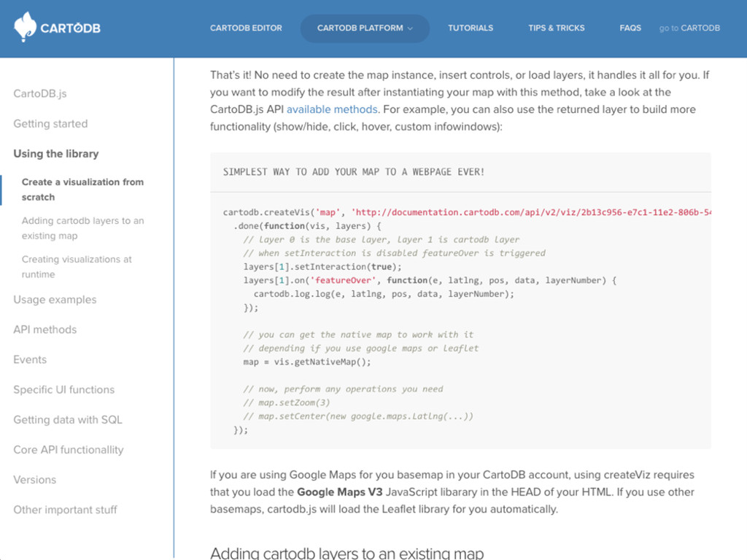The width and height of the screenshot is (747, 560).
Task: Open the Events sidebar section
Action: coord(30,359)
